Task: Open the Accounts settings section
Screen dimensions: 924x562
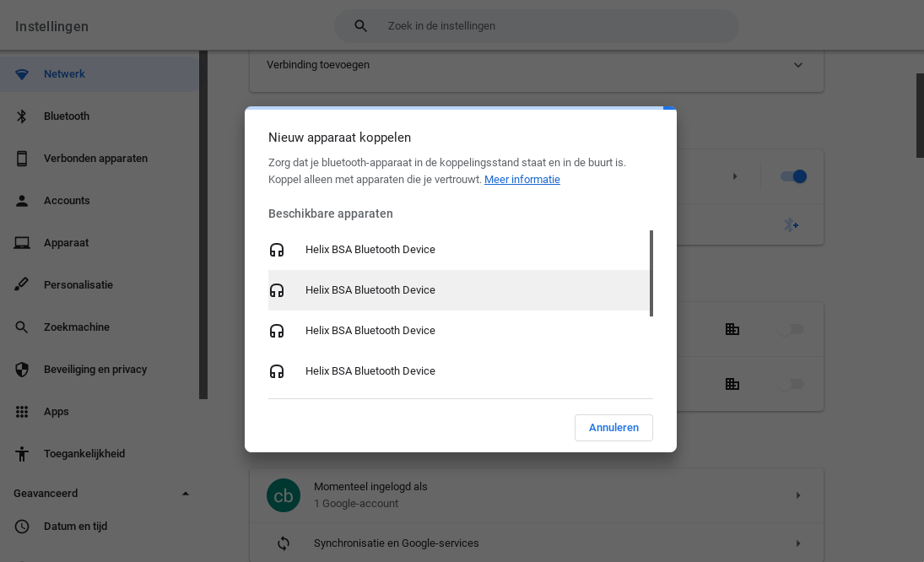Action: tap(67, 201)
